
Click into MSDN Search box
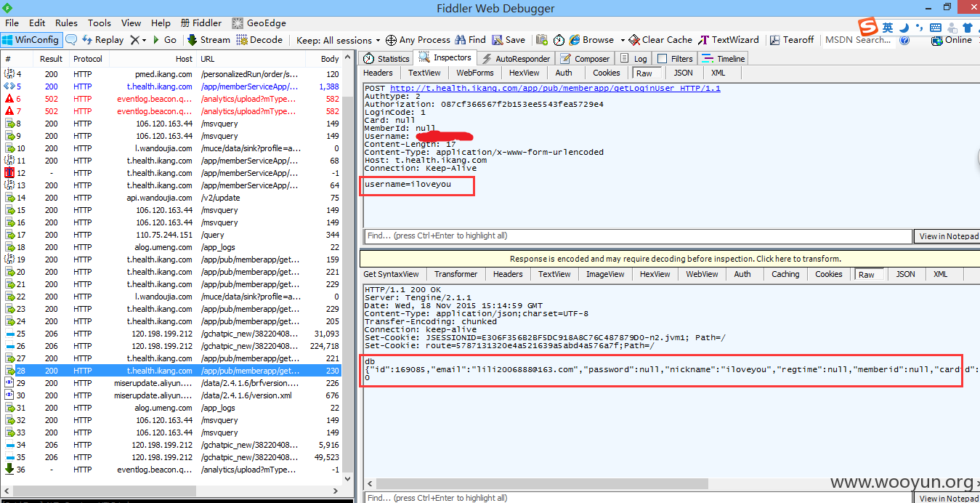click(858, 40)
